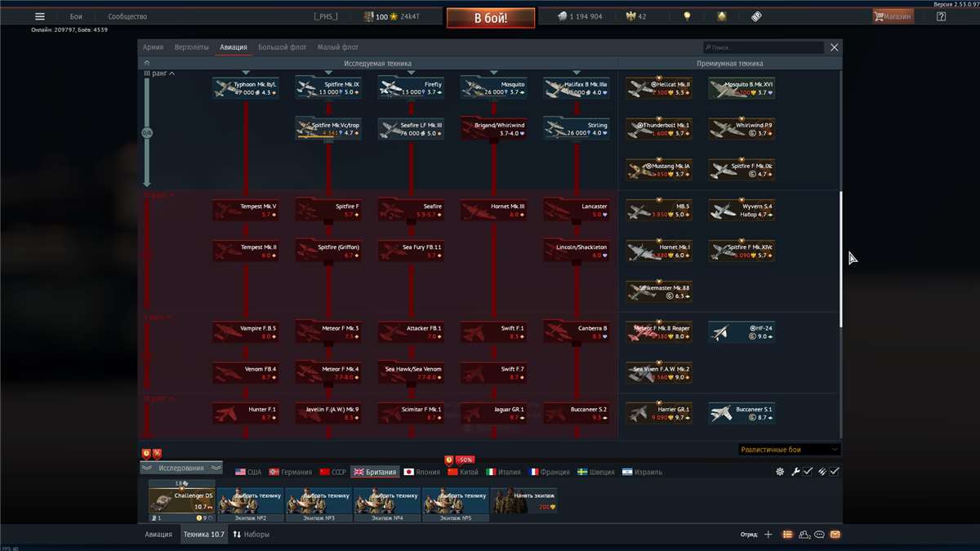Switch to the Большой флот tab
This screenshot has height=551, width=980.
281,47
